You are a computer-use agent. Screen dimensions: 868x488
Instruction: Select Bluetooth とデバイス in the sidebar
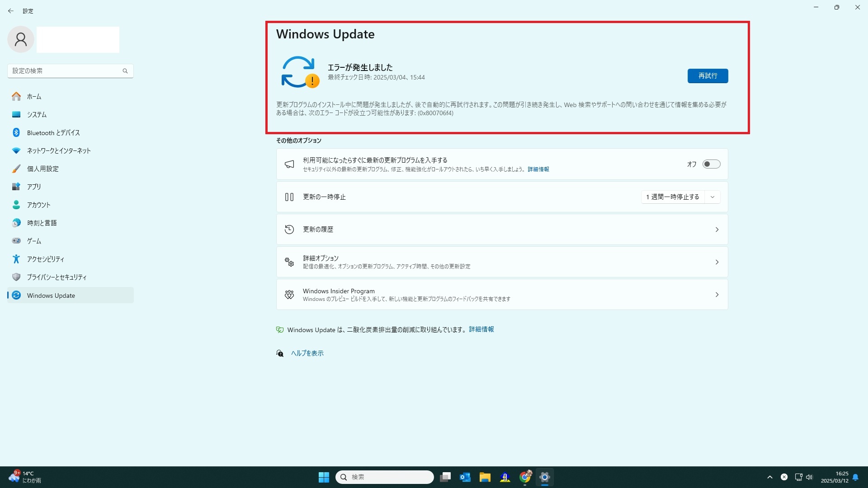[x=53, y=133]
